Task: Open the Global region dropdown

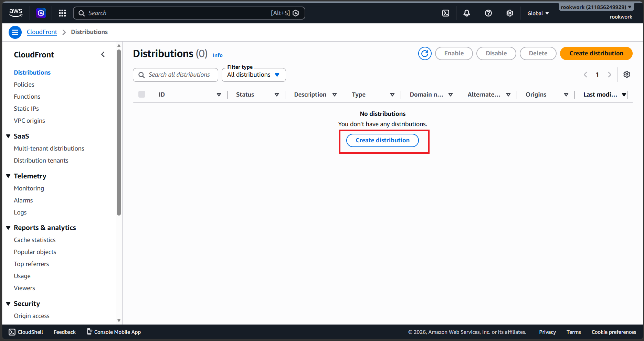Action: pyautogui.click(x=538, y=13)
